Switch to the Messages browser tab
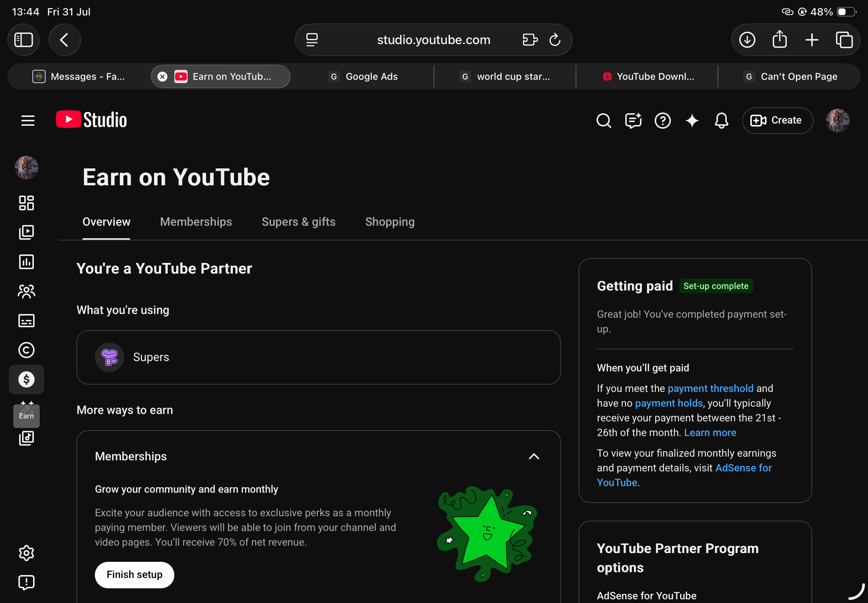868x603 pixels. [79, 77]
